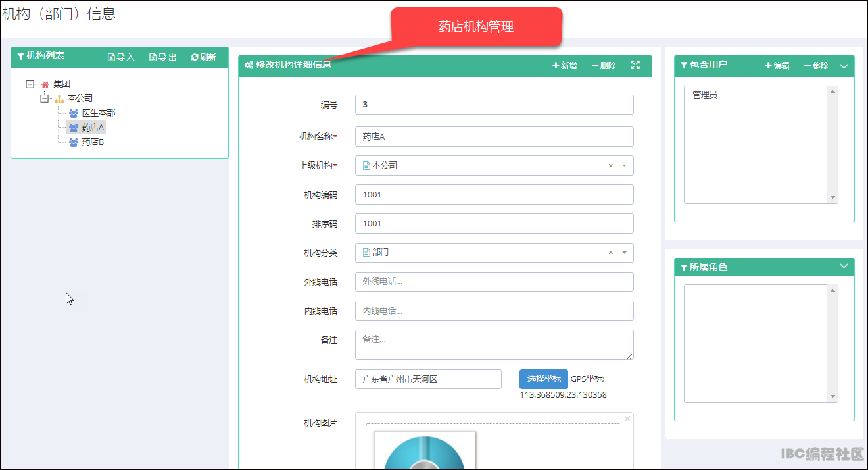Click the filter icon in 包含用户 header
Viewport: 868px width, 470px height.
click(684, 65)
